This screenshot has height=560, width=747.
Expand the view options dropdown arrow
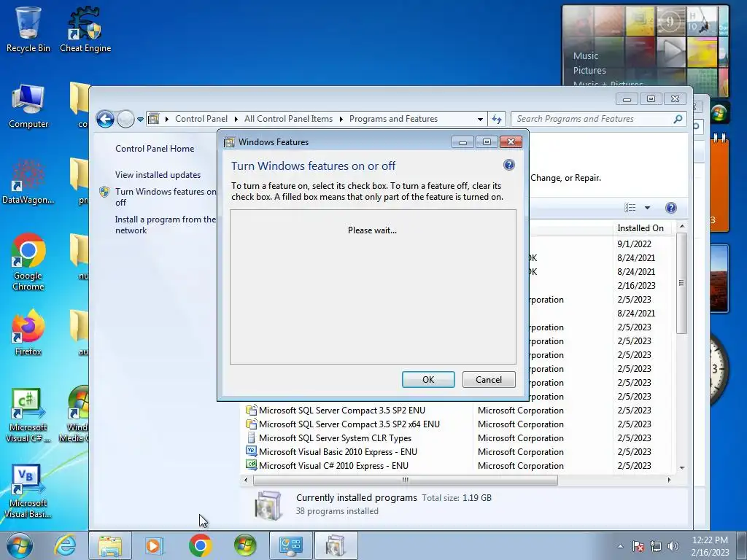647,208
